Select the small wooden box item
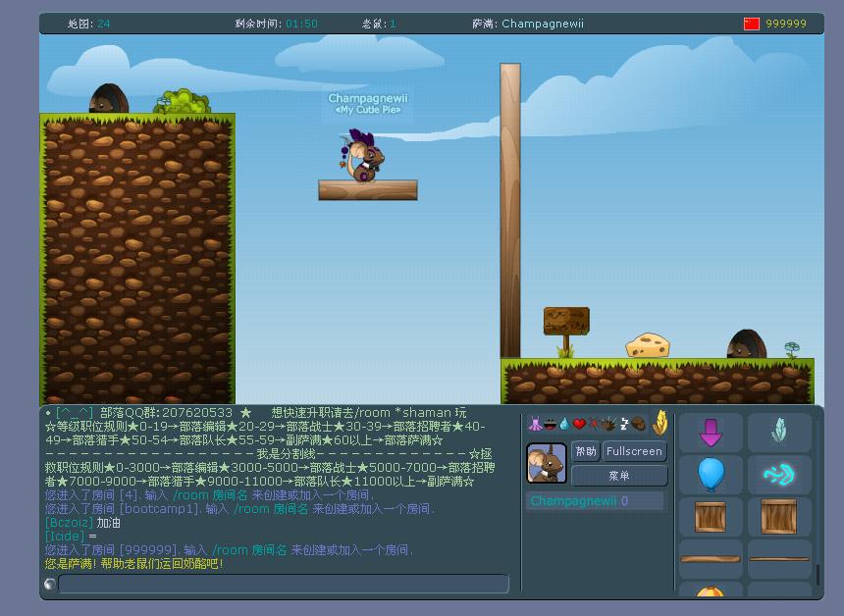Viewport: 844px width, 616px height. 711,517
